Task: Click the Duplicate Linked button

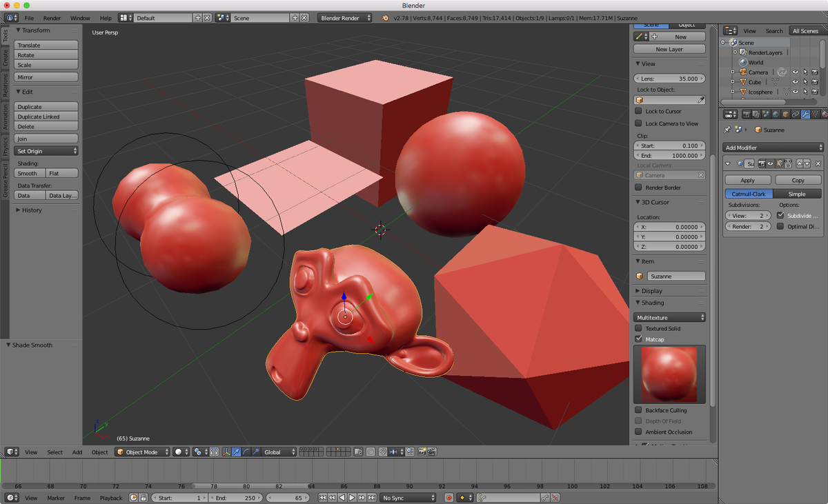Action: pos(46,117)
